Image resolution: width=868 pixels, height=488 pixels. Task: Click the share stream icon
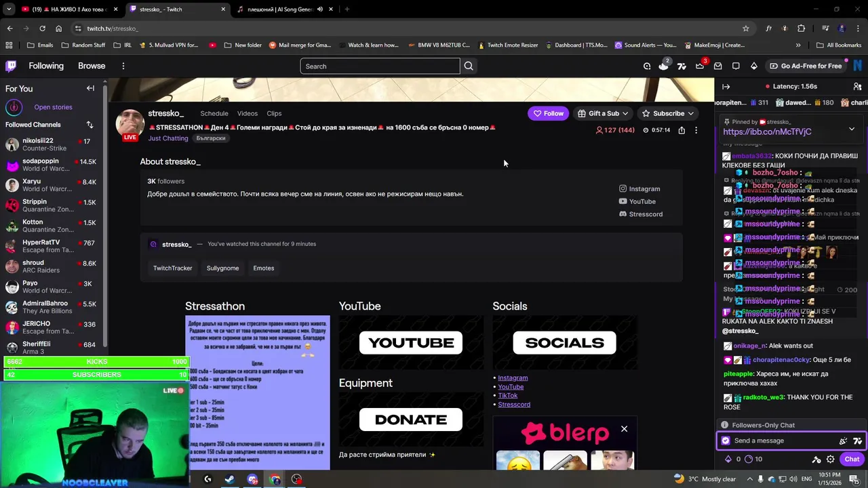[682, 130]
